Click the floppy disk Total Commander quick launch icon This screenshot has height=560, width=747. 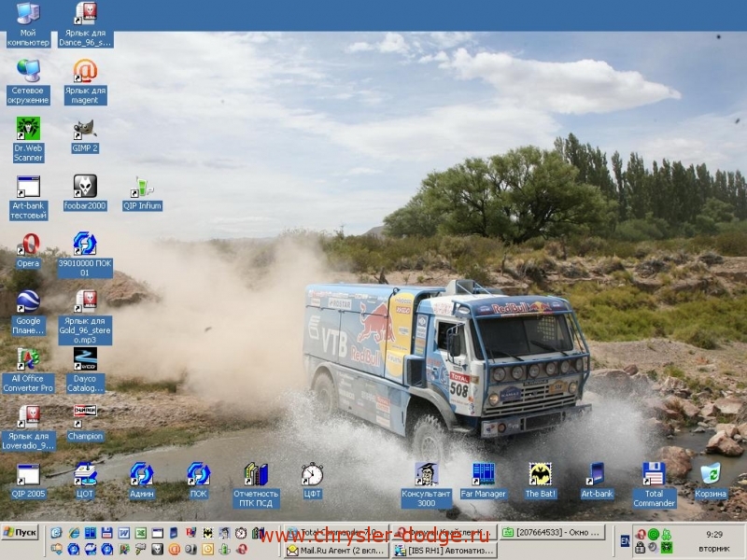pos(106,533)
